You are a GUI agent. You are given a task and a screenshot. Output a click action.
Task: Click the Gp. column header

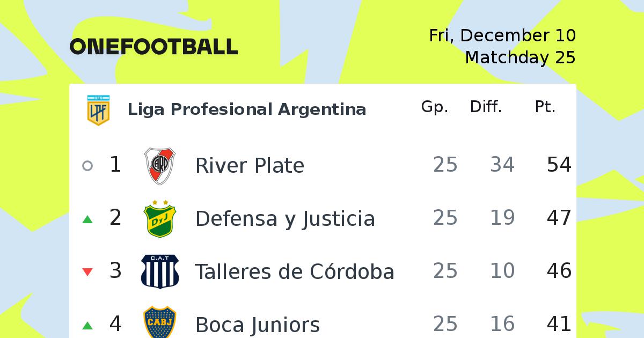click(x=435, y=107)
